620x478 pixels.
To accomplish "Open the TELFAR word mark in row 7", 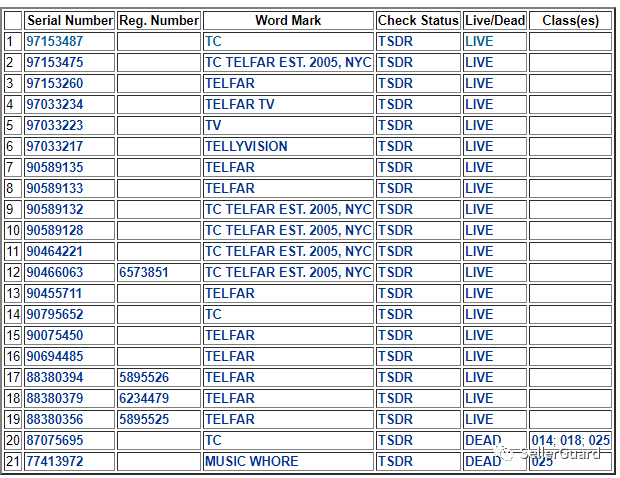I will pos(230,167).
